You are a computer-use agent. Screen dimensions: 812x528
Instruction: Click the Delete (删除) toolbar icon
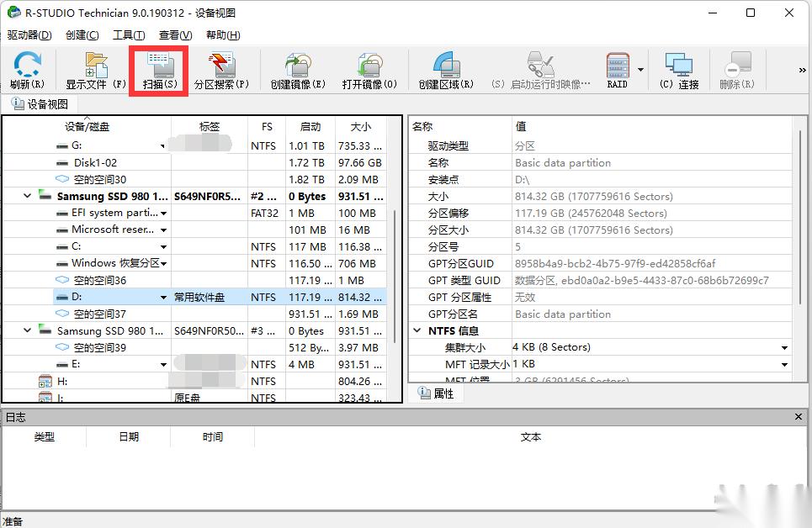point(737,71)
